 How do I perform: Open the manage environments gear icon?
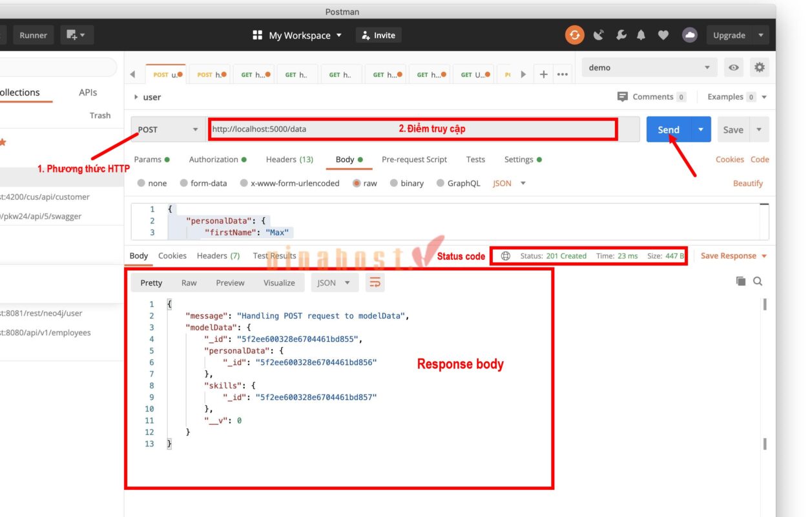pos(760,67)
